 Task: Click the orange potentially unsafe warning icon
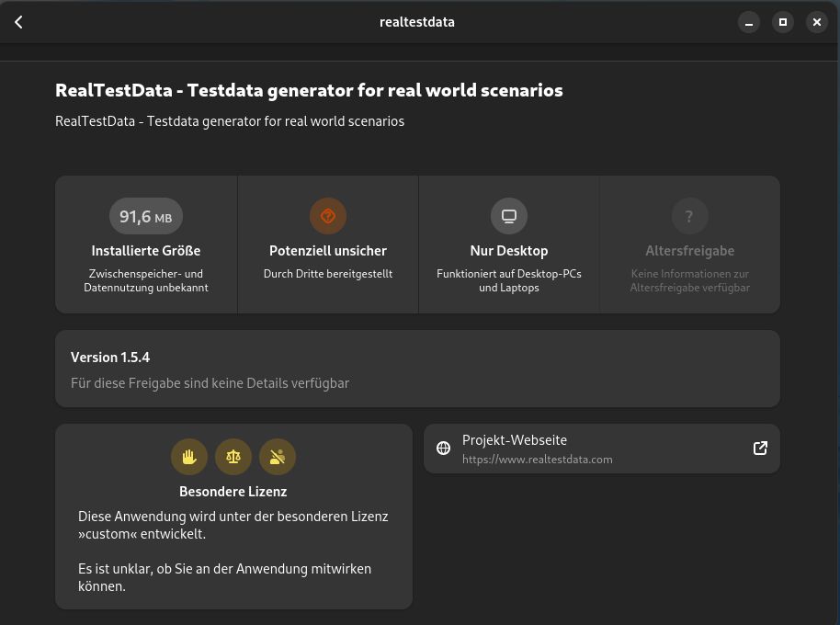328,216
